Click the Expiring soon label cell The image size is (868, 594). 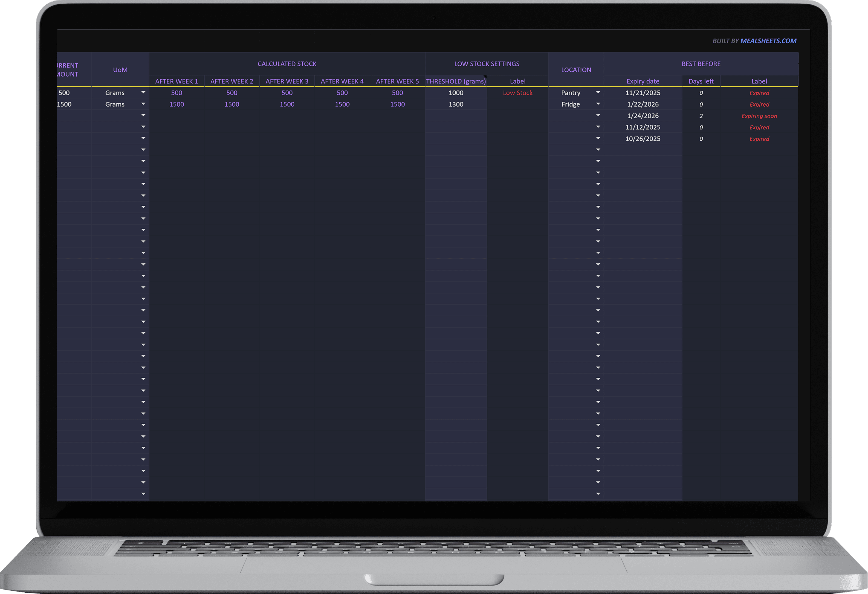(759, 116)
